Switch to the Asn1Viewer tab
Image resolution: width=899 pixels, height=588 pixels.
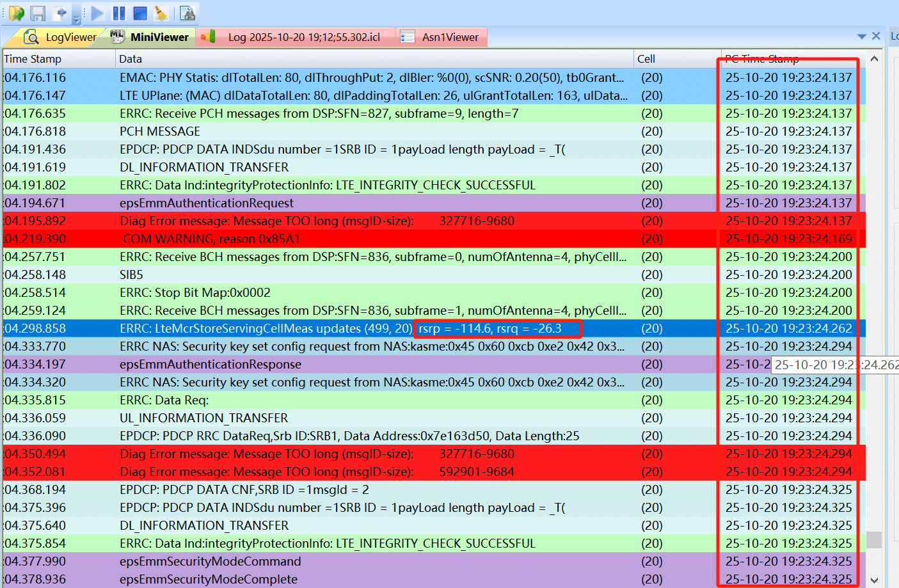tap(442, 37)
